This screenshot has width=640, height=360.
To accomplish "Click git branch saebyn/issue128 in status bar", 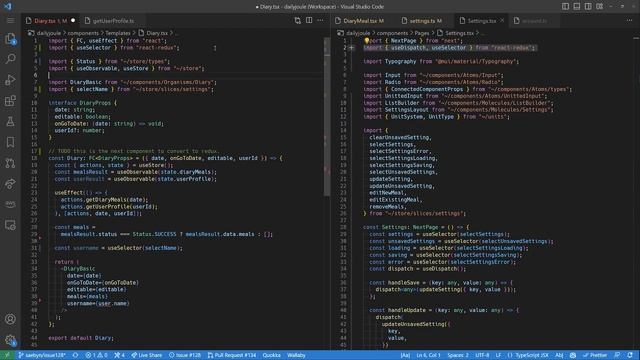I will pos(42,355).
